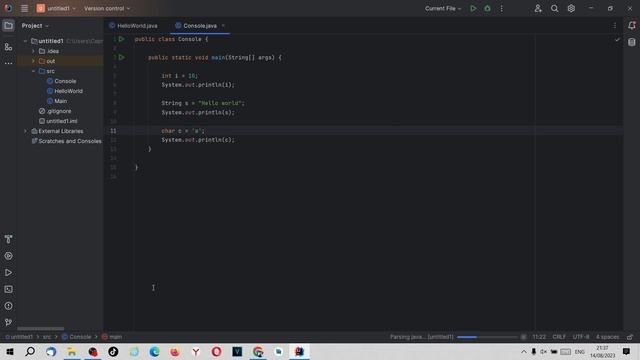Screen dimensions: 640x360
Task: Open the Version control dropdown
Action: click(107, 8)
